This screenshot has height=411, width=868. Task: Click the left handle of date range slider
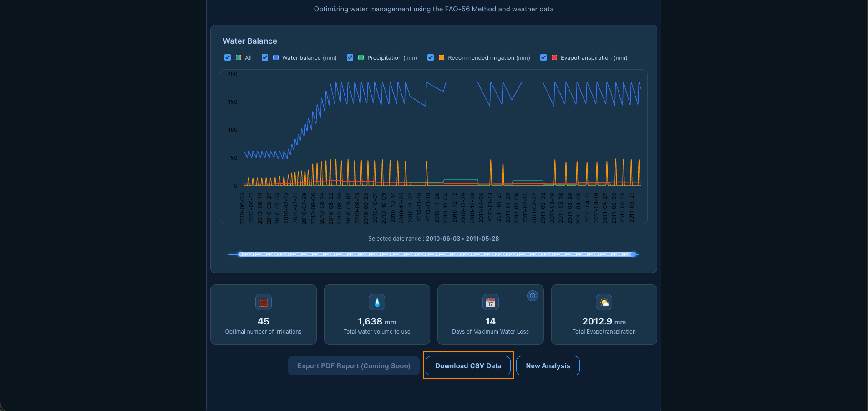pyautogui.click(x=241, y=254)
